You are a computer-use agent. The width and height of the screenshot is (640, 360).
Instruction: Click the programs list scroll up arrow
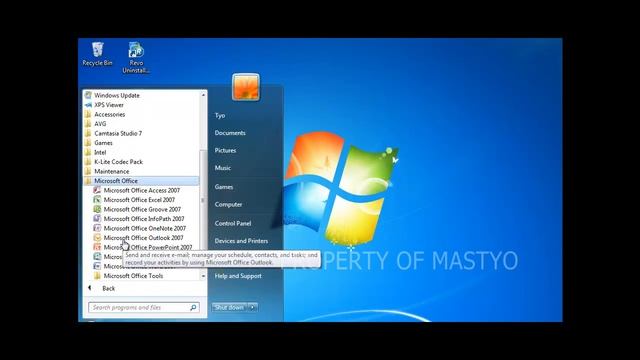pyautogui.click(x=203, y=95)
